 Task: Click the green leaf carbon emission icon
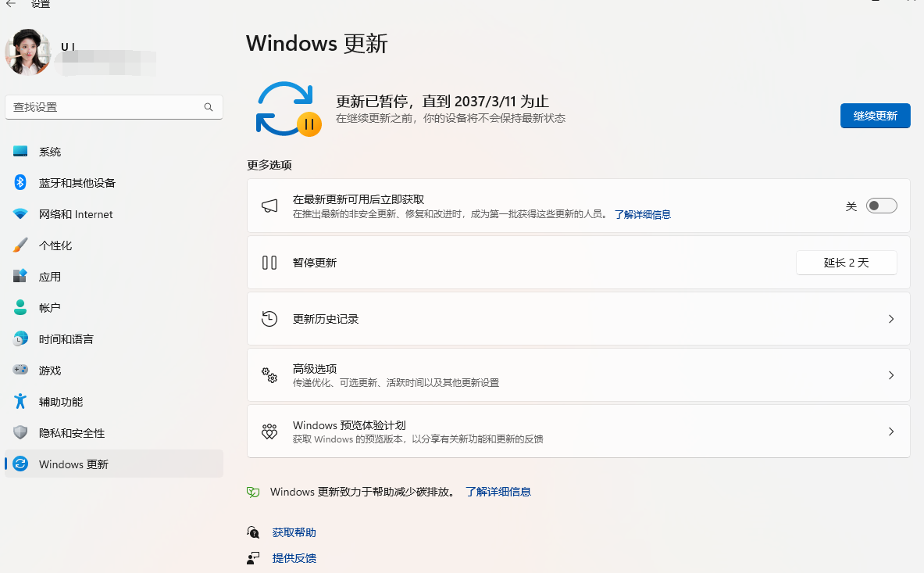coord(253,492)
